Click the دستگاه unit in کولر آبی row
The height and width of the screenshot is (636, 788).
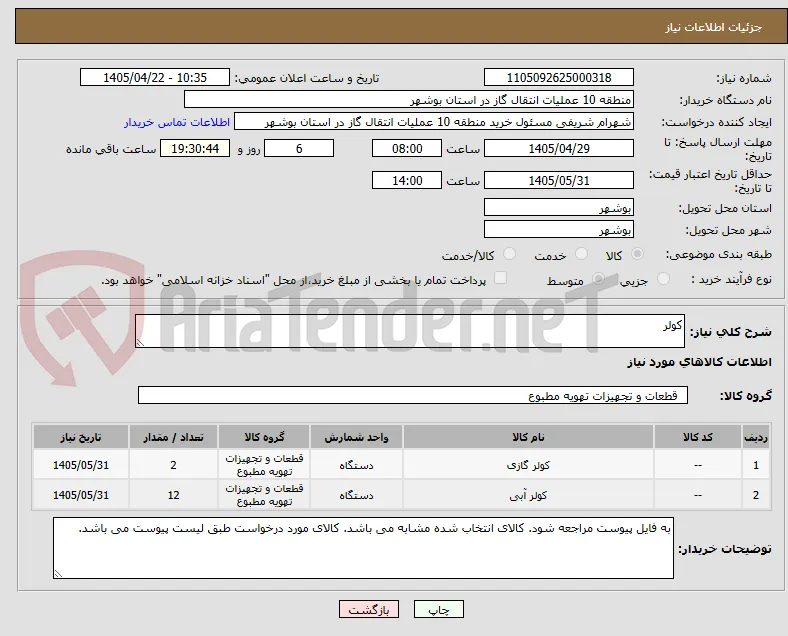coord(356,495)
